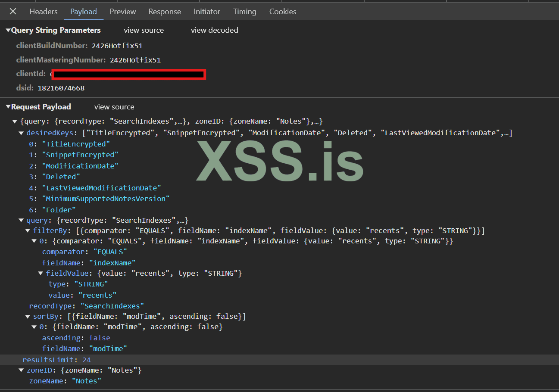Click the view decoded link

tap(214, 30)
